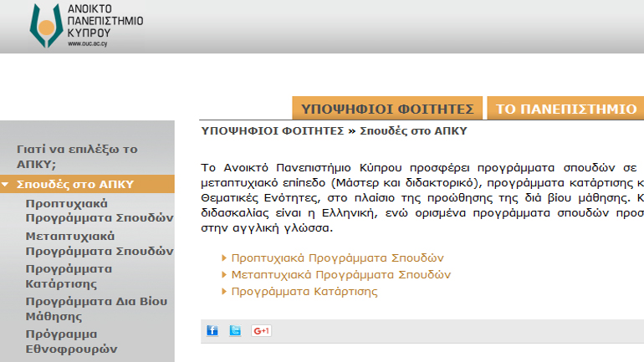Open sidebar Προγράμματα Κατάρτισης

[x=69, y=276]
